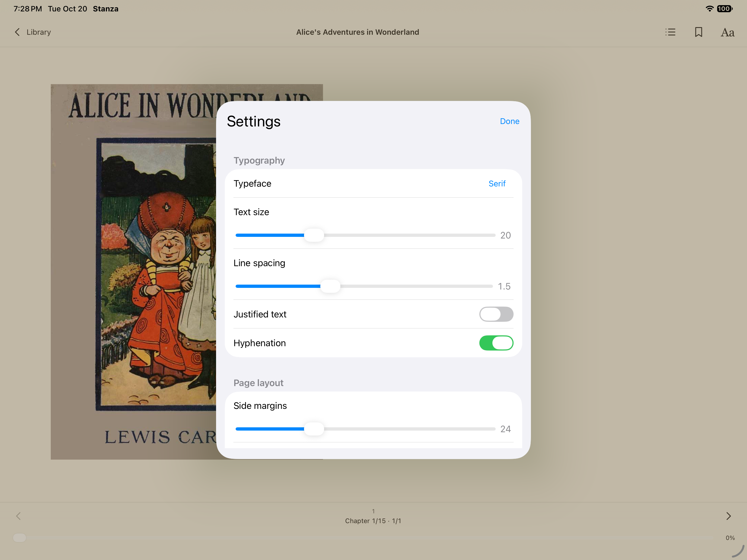Screen dimensions: 747x560
Task: Go to the previous page with the left arrow
Action: click(18, 516)
